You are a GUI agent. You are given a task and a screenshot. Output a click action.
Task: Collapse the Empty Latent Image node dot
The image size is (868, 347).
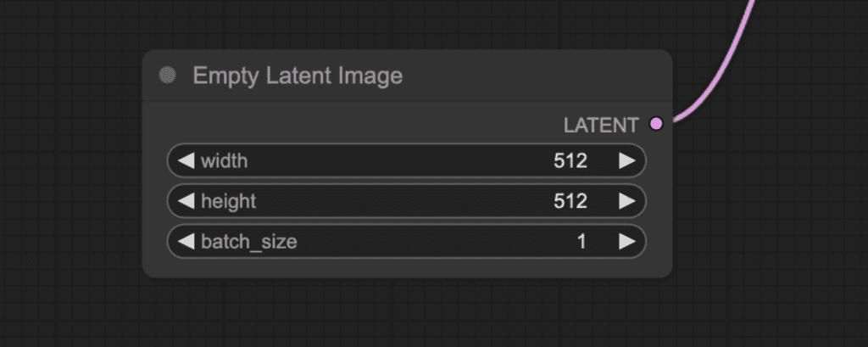(x=167, y=76)
